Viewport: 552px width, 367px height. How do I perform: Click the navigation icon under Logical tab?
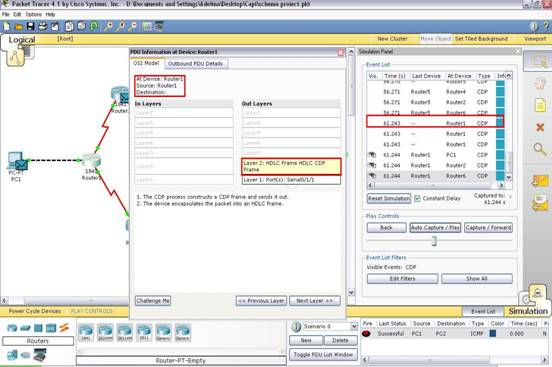[x=15, y=57]
